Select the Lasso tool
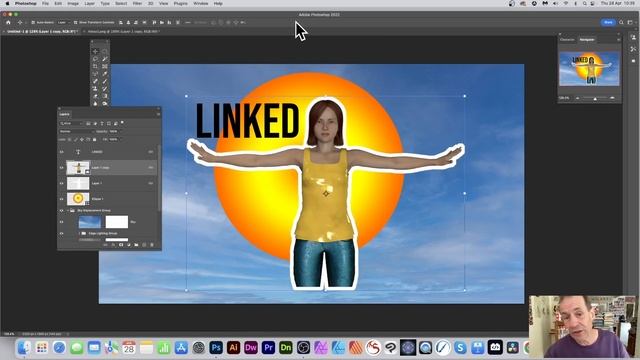 [95, 59]
